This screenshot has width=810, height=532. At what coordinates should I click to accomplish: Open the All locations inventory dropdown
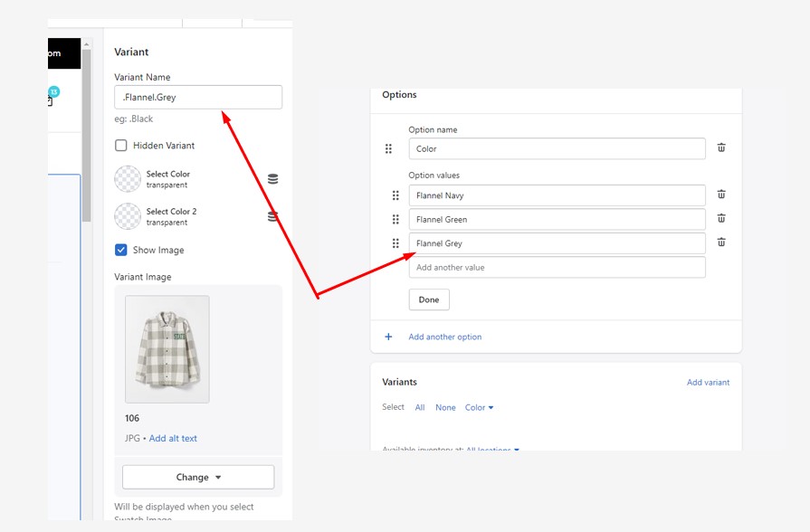click(493, 449)
